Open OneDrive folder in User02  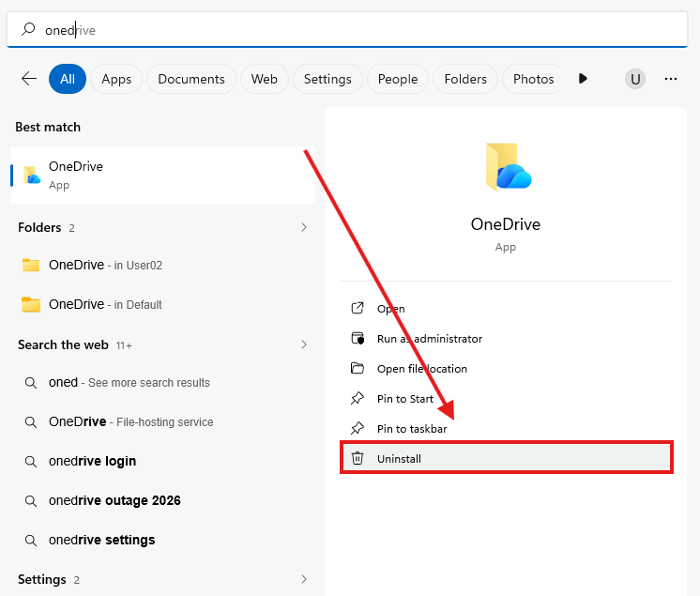point(162,266)
